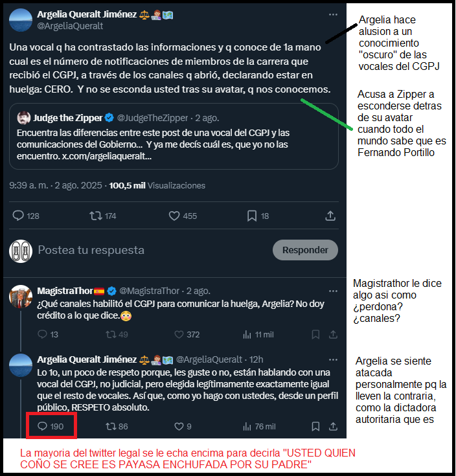Screen dimensions: 456x476
Task: Open more options on MagistraThor's reply
Action: [x=333, y=291]
